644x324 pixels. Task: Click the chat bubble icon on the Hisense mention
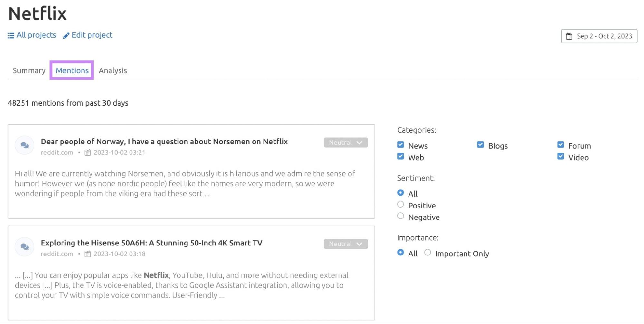pos(24,246)
